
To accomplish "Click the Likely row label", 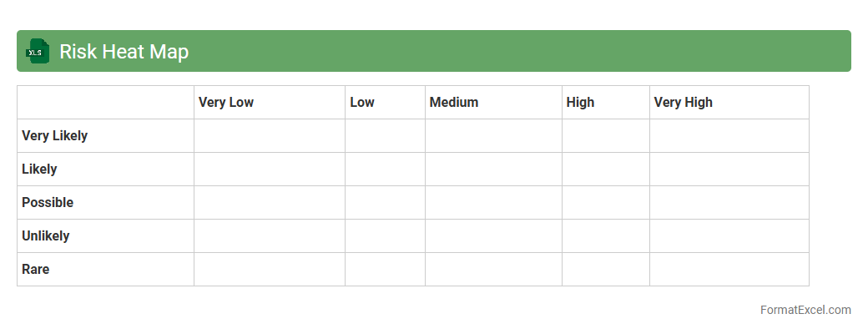I will tap(39, 170).
